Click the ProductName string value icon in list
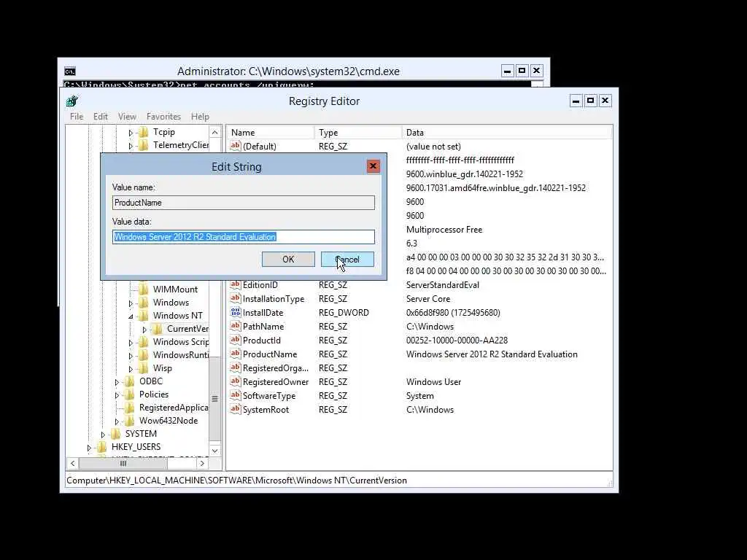 [x=236, y=354]
